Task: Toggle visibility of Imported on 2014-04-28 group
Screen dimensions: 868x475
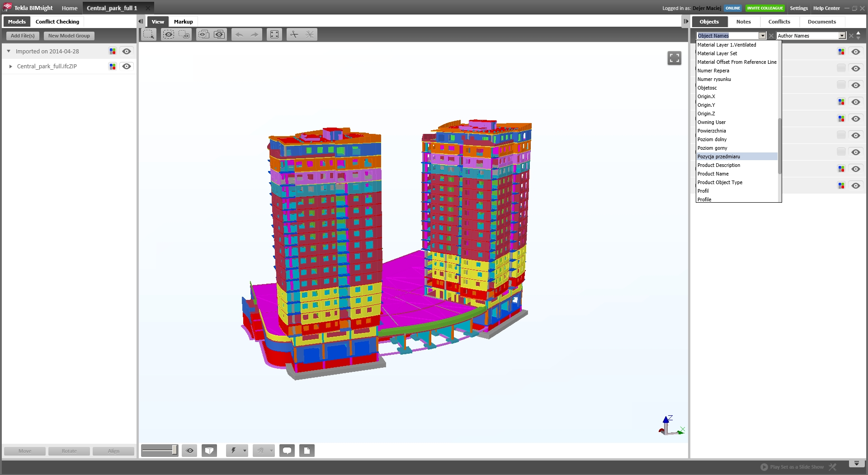Action: tap(127, 52)
